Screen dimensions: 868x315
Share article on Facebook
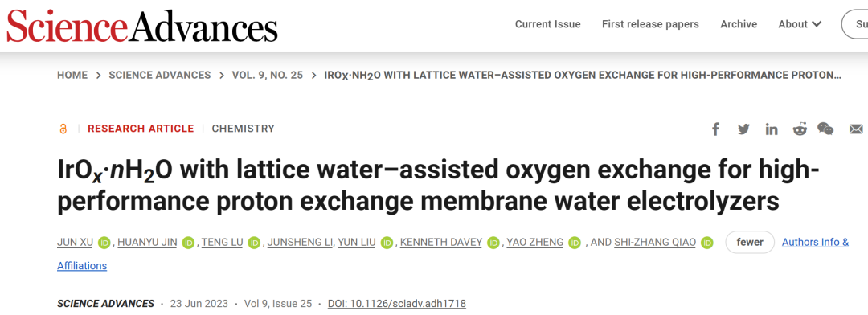tap(715, 129)
